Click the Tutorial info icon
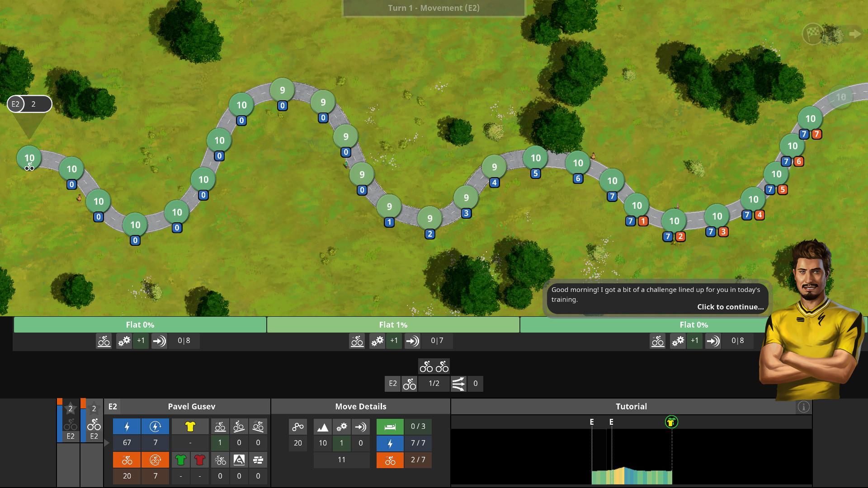The width and height of the screenshot is (868, 488). [x=803, y=407]
